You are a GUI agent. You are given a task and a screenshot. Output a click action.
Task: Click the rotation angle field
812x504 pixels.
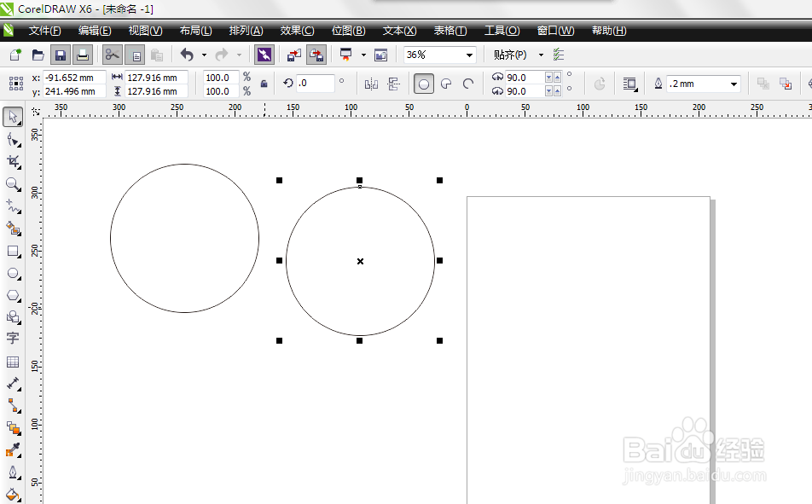pyautogui.click(x=316, y=83)
